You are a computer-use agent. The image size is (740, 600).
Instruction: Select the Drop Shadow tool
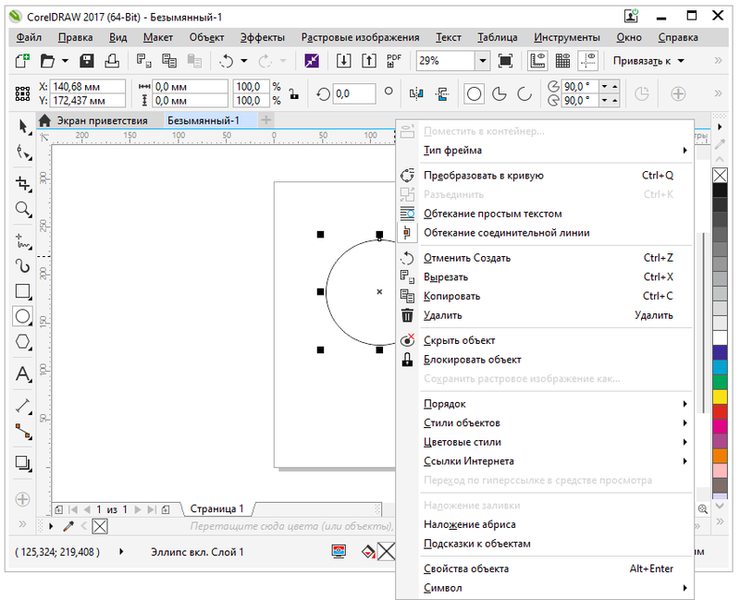click(x=23, y=463)
